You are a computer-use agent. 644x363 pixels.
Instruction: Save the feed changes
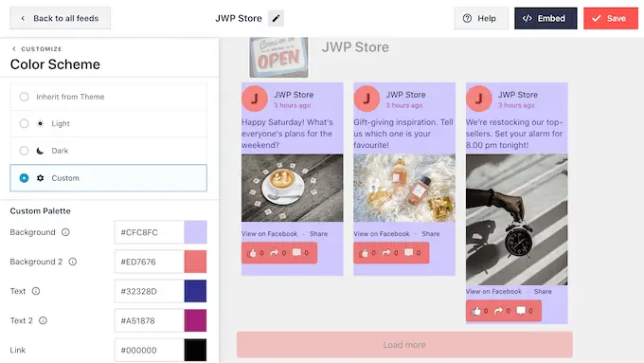point(611,18)
